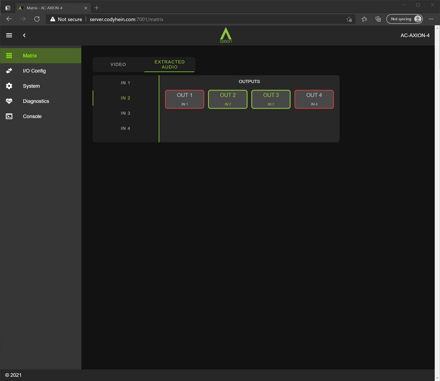This screenshot has width=440, height=381.
Task: Click the OUTPUTS heading text
Action: [249, 81]
